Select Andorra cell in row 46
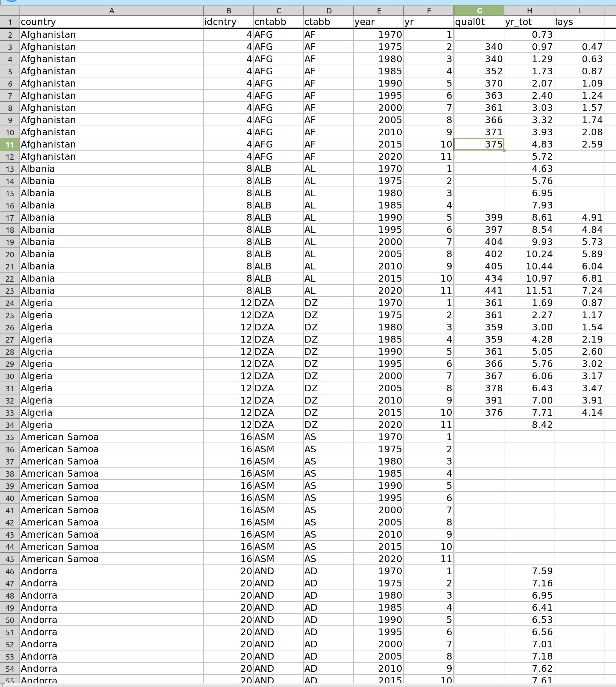This screenshot has width=616, height=687. click(111, 571)
